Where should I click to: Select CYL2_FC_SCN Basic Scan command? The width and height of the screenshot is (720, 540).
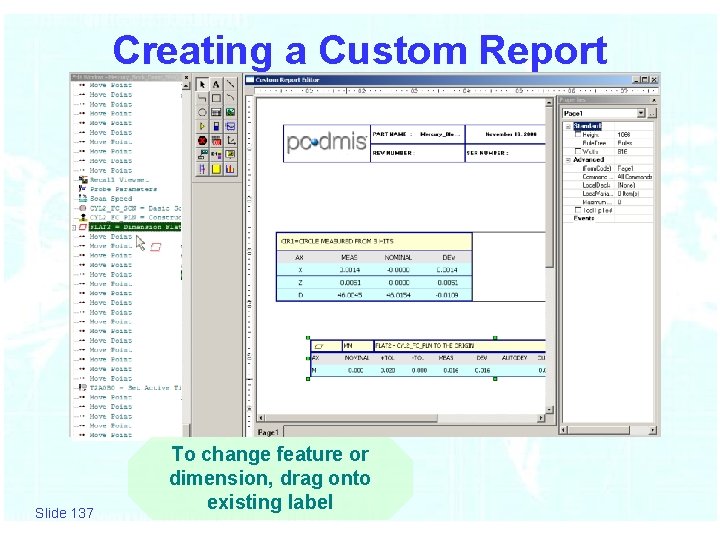[x=135, y=208]
